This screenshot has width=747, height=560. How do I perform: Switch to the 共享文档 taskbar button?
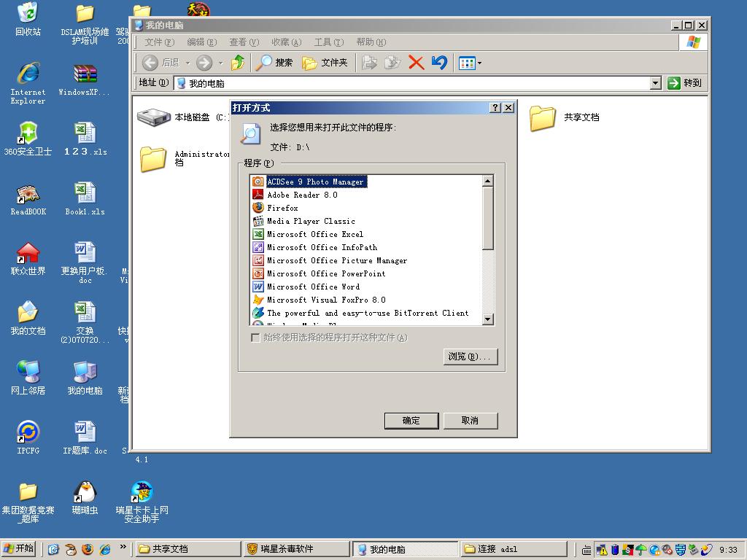pyautogui.click(x=188, y=549)
